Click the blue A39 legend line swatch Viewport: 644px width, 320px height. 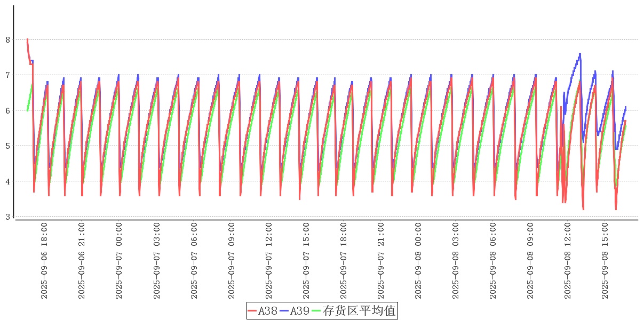coord(285,311)
